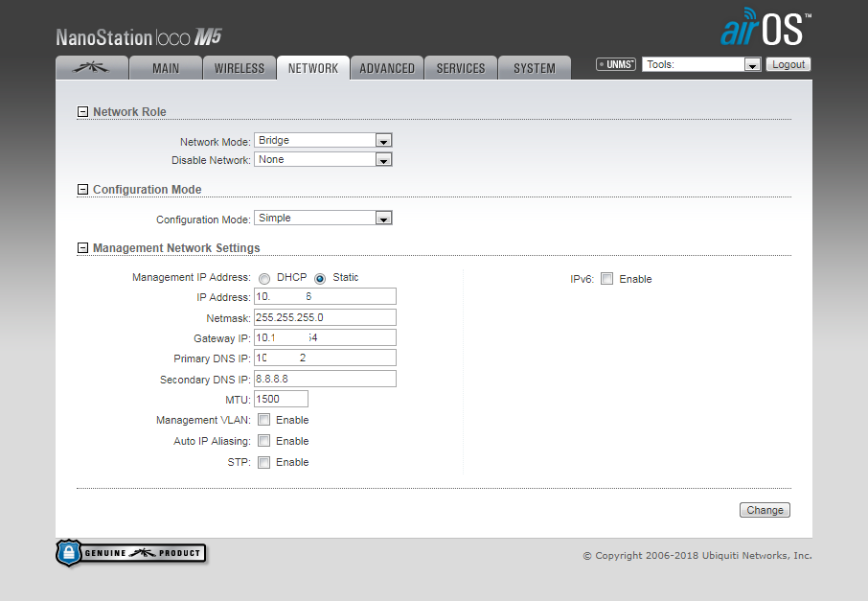Collapse the Configuration Mode section
The image size is (868, 601).
point(83,190)
